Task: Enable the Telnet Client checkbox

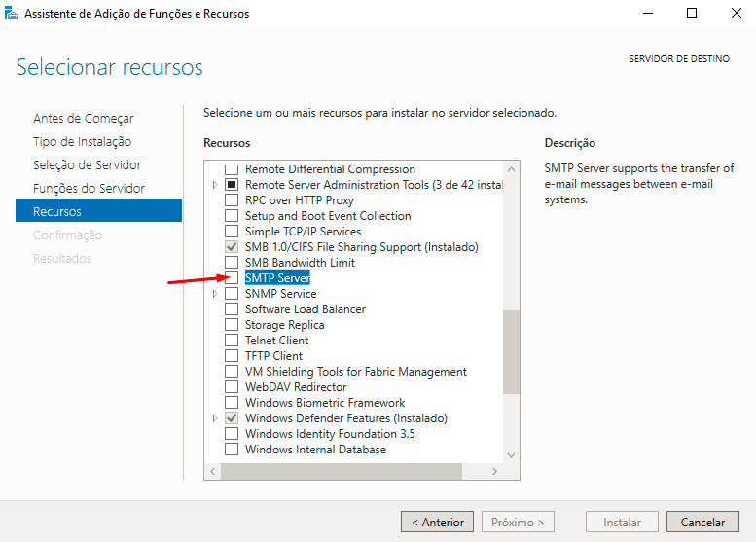Action: click(232, 340)
